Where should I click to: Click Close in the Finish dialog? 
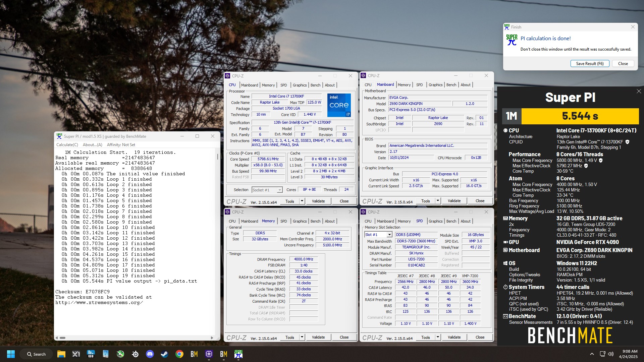click(623, 64)
